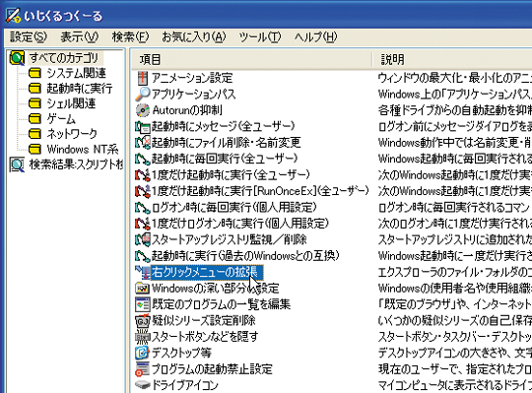Click the アプリケーションパス magnifier icon
Screen dimensions: 532x393
pos(143,94)
